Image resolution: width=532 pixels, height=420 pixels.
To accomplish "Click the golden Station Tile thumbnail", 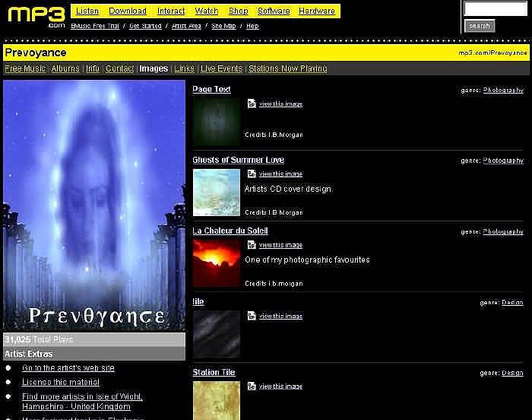I will (217, 400).
